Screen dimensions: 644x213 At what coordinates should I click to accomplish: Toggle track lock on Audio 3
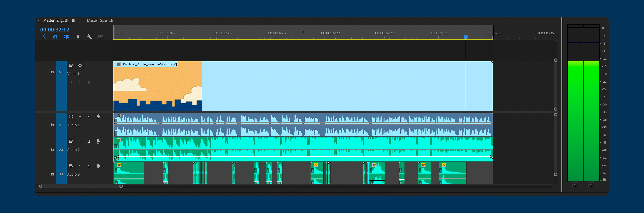52,174
